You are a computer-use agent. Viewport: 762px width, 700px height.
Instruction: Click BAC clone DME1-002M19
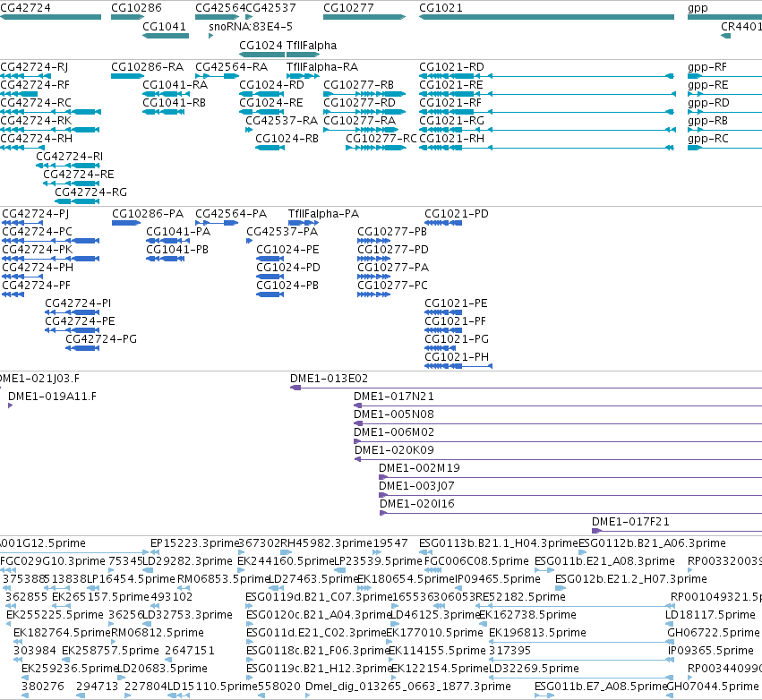point(570,477)
